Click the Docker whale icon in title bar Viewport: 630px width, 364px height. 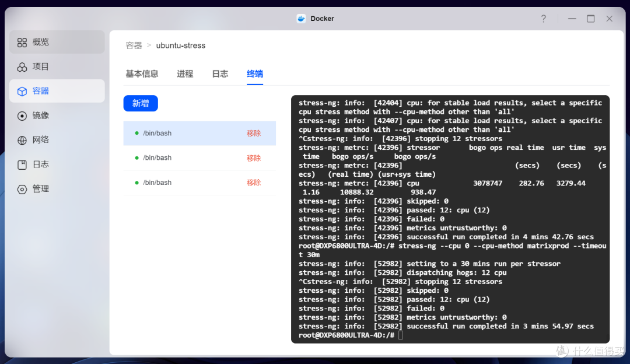[x=302, y=19]
